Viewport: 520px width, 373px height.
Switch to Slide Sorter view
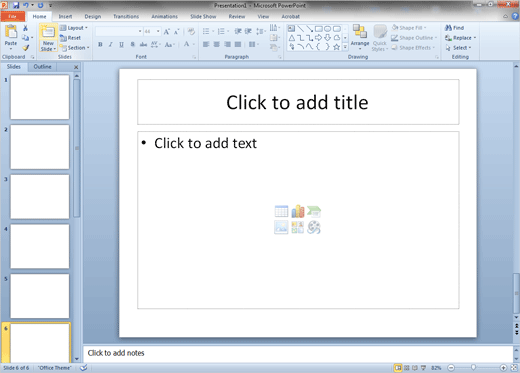click(407, 368)
